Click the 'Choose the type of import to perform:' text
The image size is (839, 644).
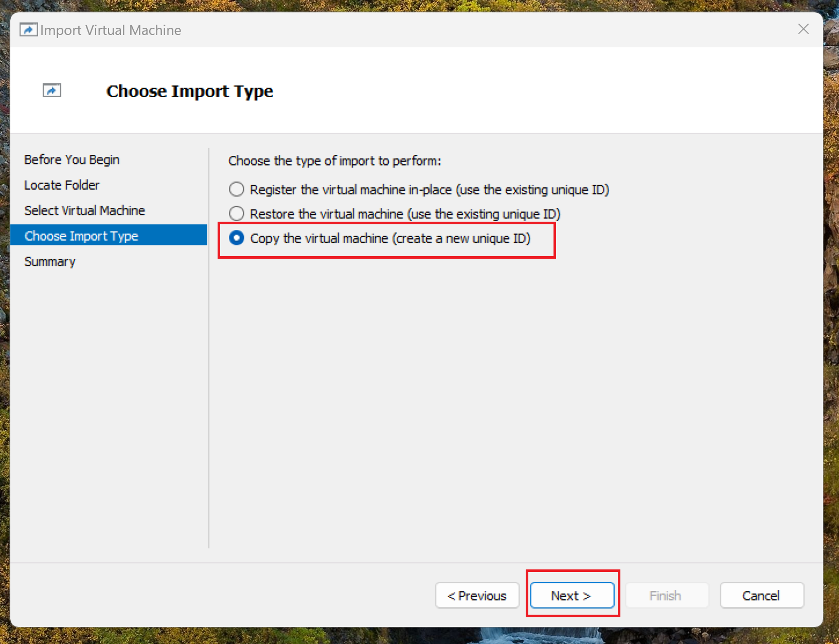click(335, 161)
